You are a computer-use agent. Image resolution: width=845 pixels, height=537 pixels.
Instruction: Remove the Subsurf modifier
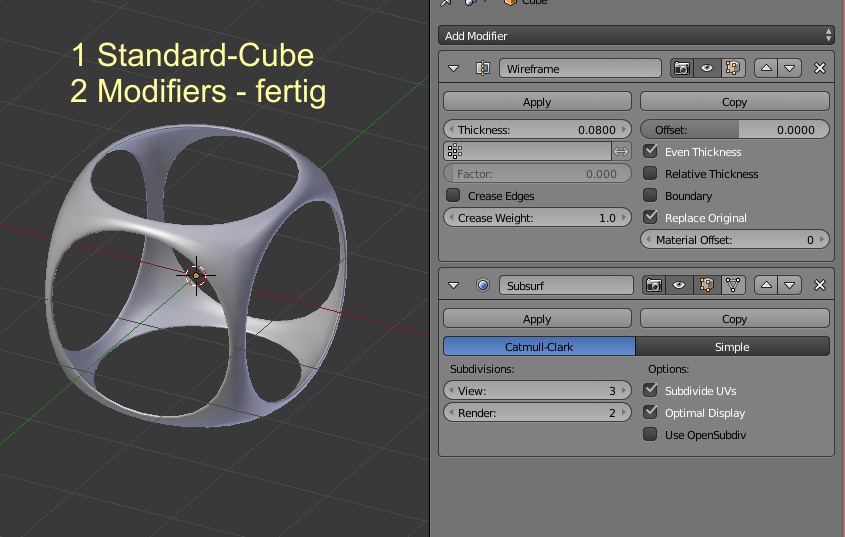pyautogui.click(x=820, y=285)
